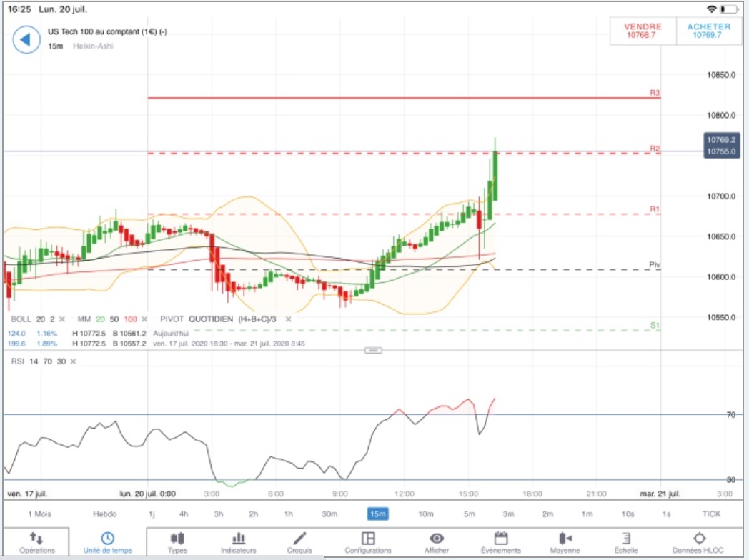Tap the VENDRE 10768.7 button
Image resolution: width=749 pixels, height=560 pixels.
[x=643, y=31]
